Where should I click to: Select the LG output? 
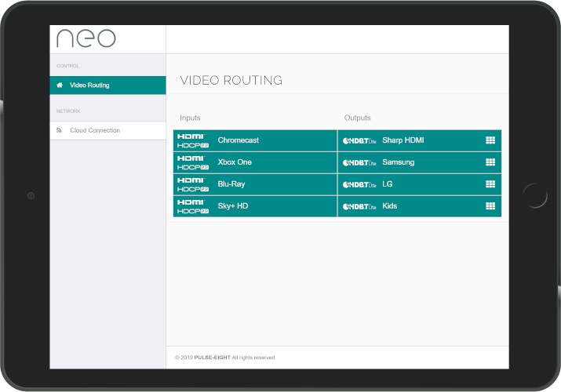pos(420,184)
